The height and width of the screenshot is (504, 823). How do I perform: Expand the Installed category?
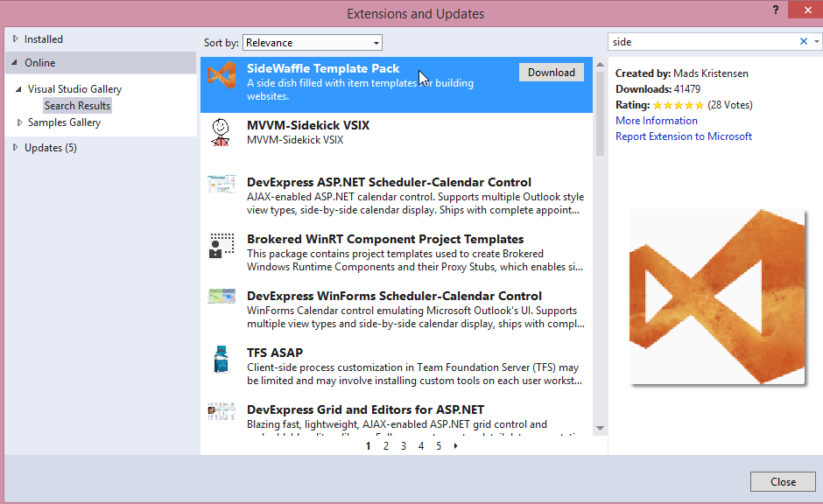click(x=15, y=38)
